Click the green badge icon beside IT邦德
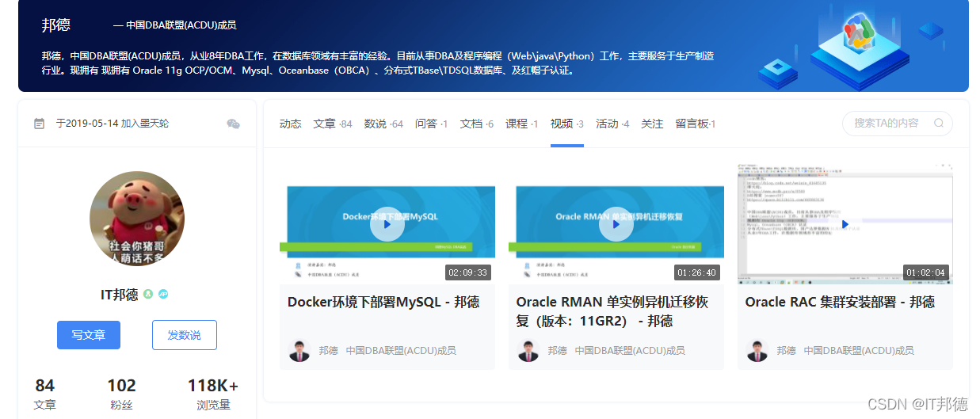Image resolution: width=980 pixels, height=419 pixels. [148, 295]
